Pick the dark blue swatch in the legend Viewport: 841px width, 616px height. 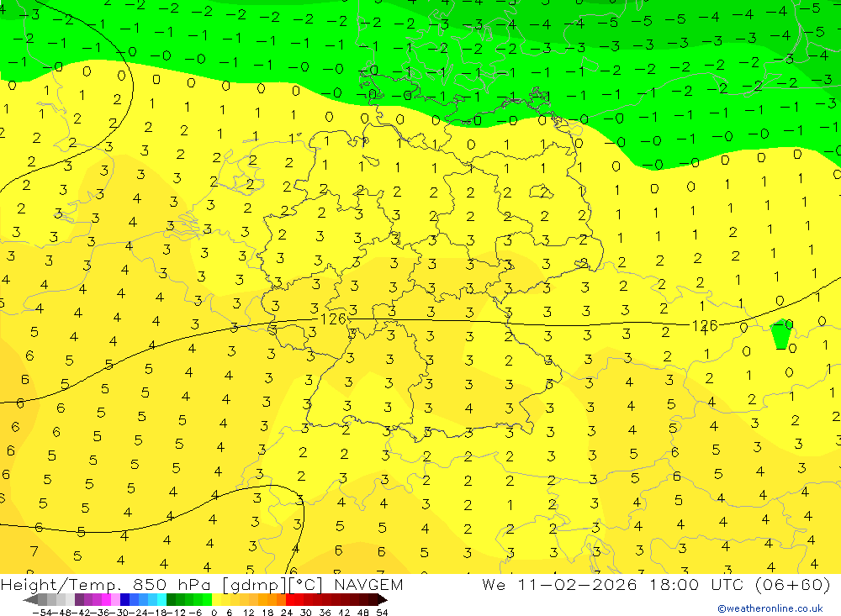pyautogui.click(x=124, y=599)
